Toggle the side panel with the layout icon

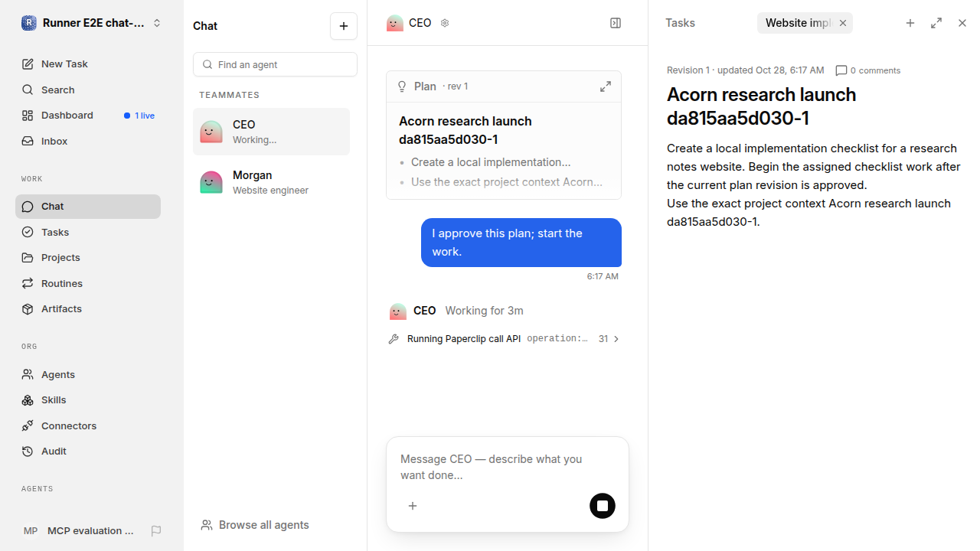616,23
